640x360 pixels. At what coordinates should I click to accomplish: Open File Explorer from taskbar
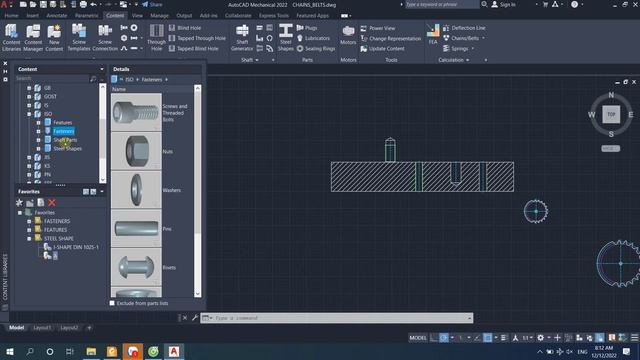pos(91,351)
